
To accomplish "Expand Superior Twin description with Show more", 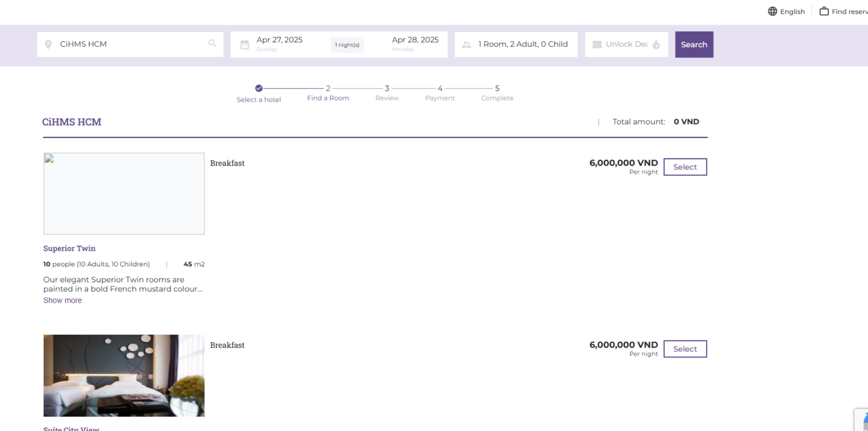I will point(63,300).
